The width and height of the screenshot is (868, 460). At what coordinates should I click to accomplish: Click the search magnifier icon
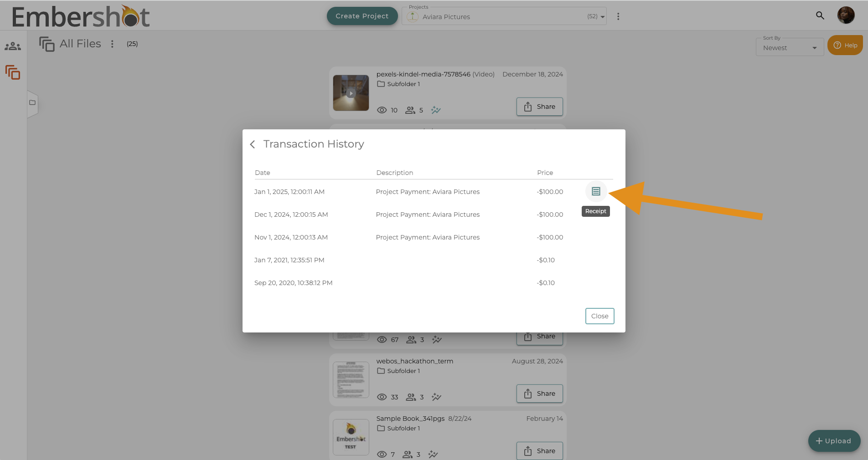pyautogui.click(x=820, y=15)
